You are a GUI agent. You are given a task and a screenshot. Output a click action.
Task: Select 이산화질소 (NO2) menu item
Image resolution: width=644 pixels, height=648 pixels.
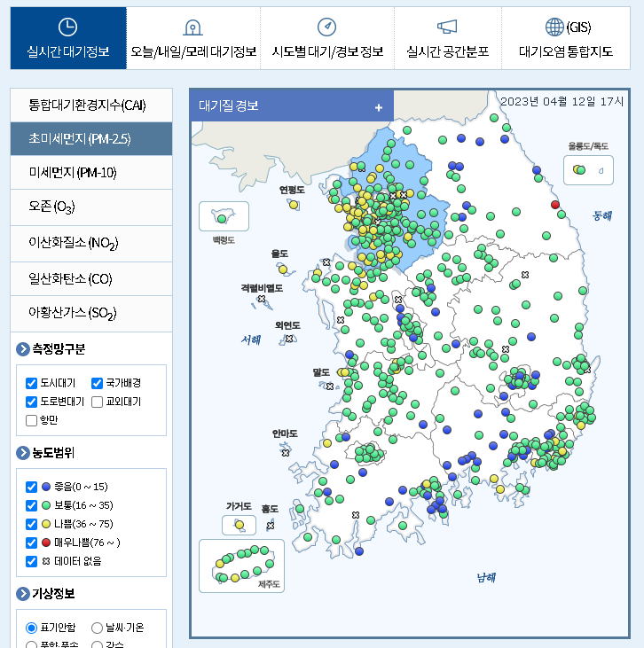(x=91, y=244)
